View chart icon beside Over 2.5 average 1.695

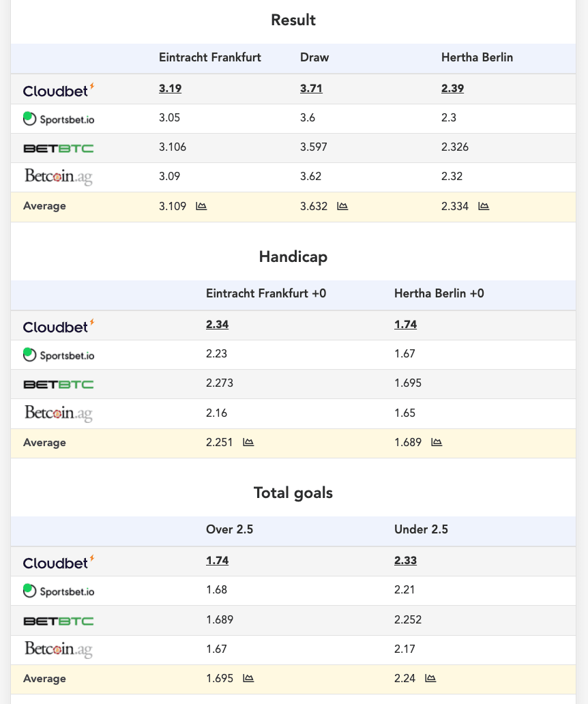[248, 678]
